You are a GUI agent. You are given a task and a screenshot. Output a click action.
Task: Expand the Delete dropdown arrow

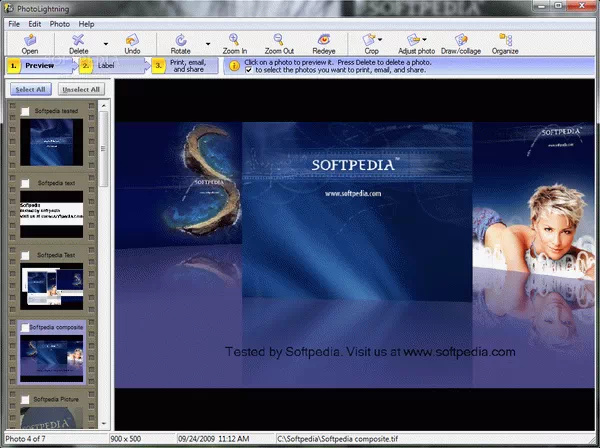106,43
